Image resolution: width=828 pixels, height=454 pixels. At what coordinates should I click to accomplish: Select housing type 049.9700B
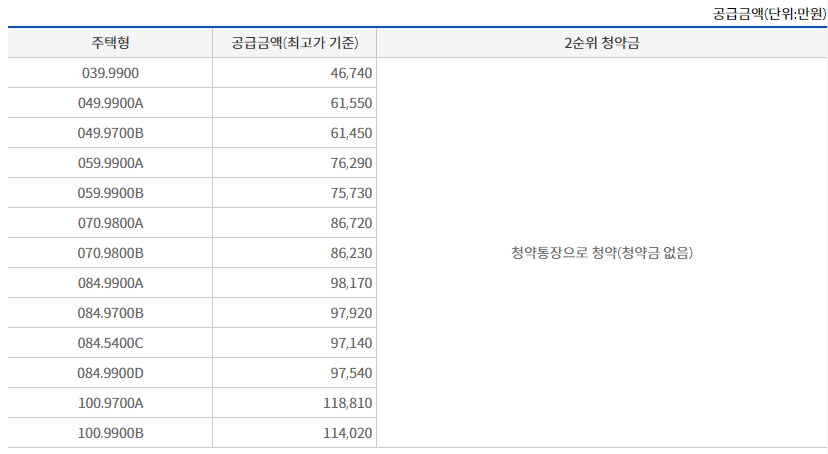(110, 133)
